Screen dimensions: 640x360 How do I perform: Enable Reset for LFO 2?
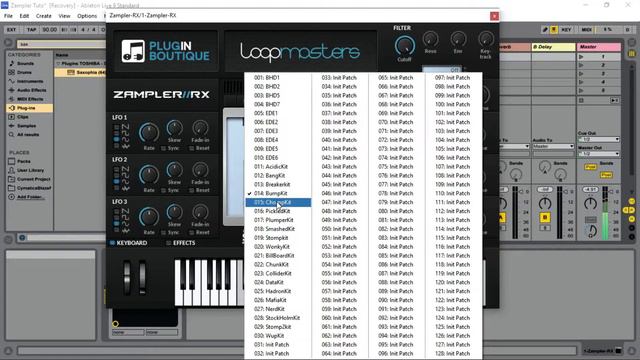(191, 190)
